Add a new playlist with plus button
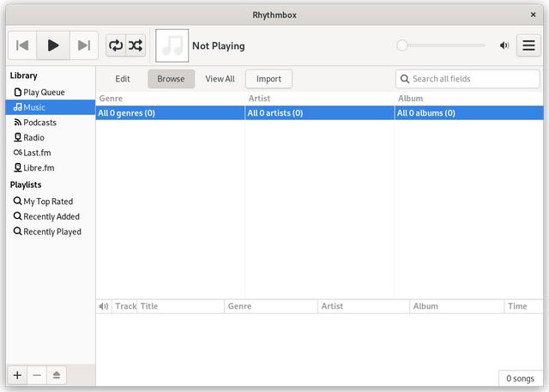The height and width of the screenshot is (392, 549). (17, 376)
